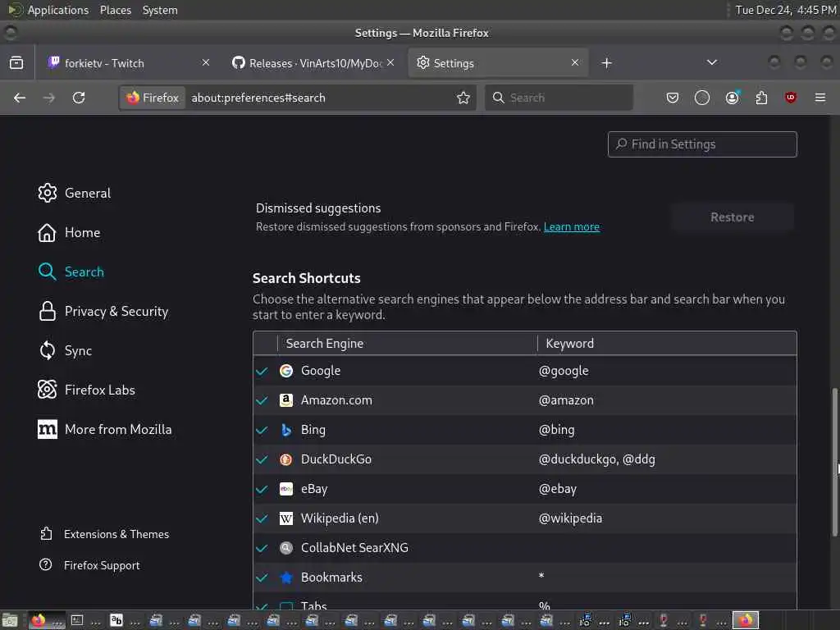The image size is (840, 630).
Task: Open a new tab with the plus button
Action: [606, 63]
